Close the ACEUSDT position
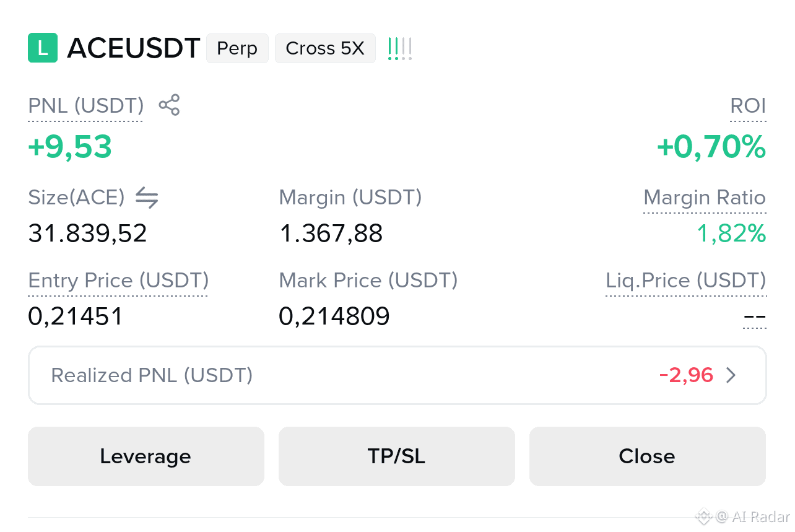Viewport: 795px width, 532px height. pyautogui.click(x=648, y=456)
